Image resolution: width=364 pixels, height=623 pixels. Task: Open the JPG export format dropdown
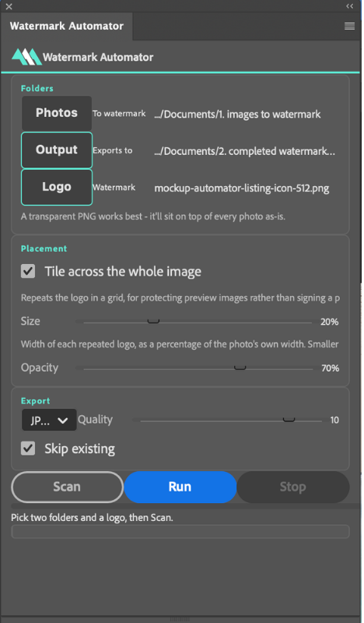(x=49, y=420)
